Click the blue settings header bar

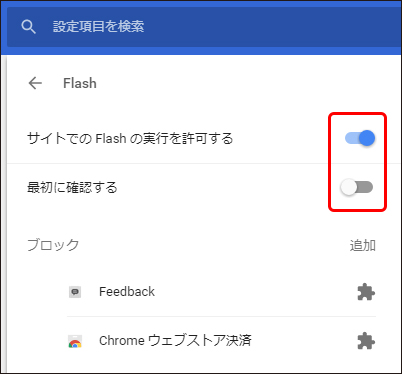(x=201, y=28)
